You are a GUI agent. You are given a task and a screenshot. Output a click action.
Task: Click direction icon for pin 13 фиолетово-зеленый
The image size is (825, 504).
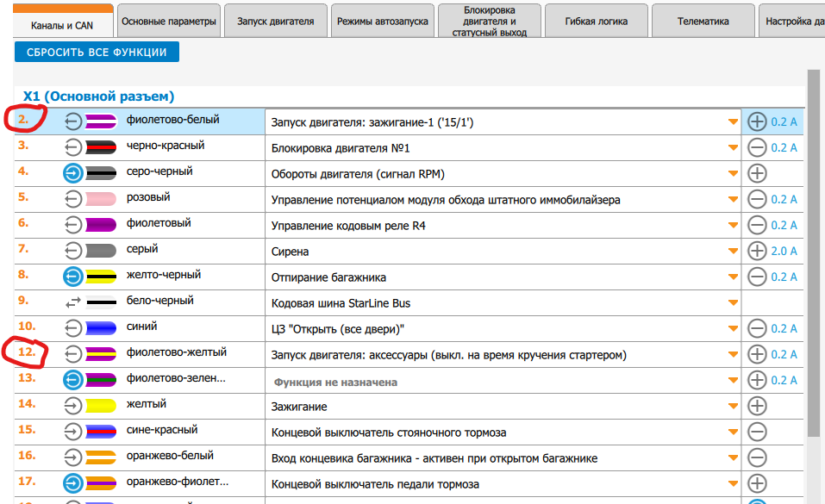point(73,380)
